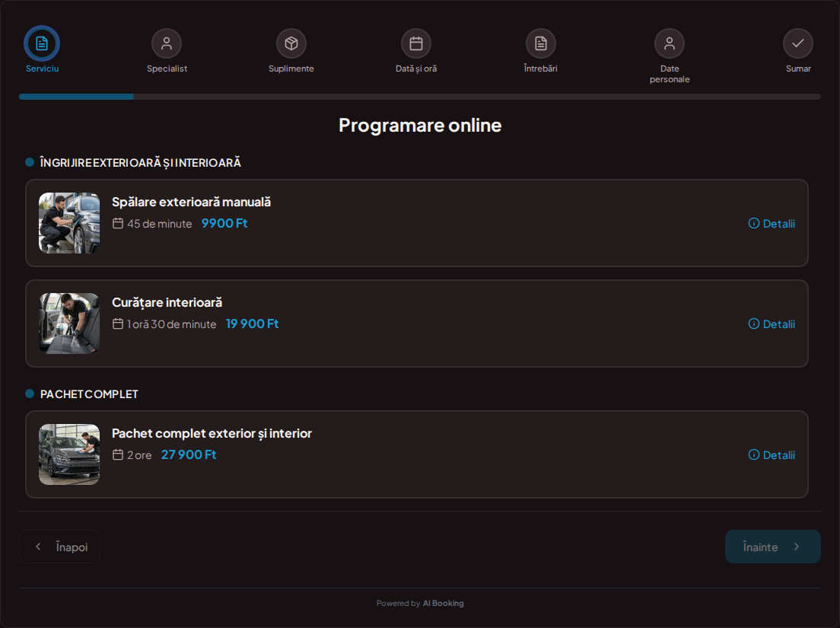Jump to the Dată și oră calendar icon
The image size is (840, 628).
tap(416, 43)
